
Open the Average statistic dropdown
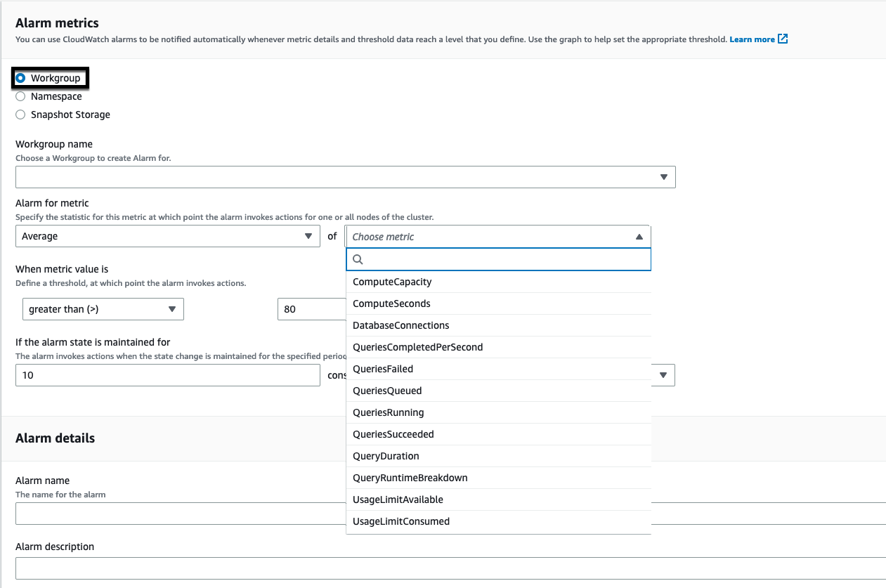(308, 236)
